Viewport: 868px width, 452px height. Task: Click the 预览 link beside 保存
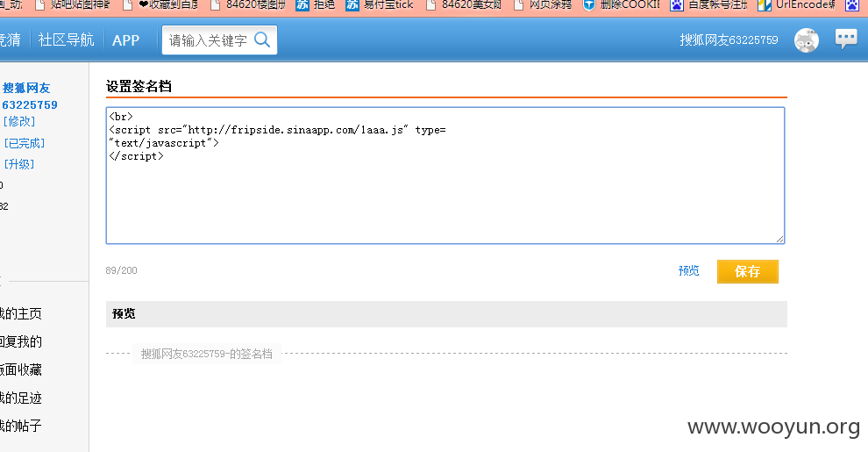(x=688, y=271)
